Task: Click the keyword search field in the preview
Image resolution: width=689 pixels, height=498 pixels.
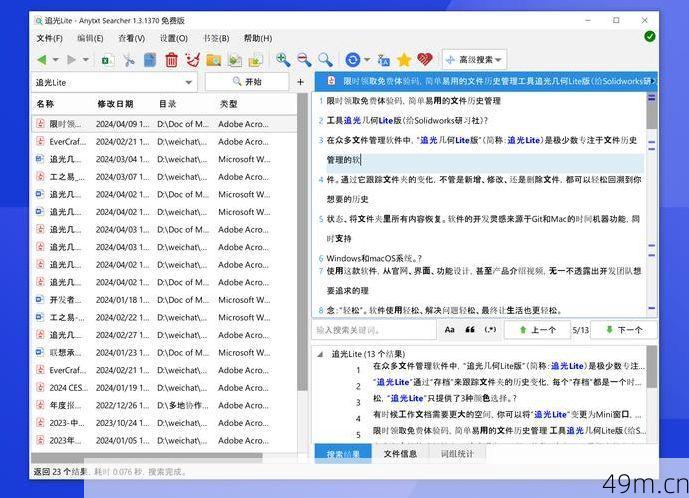Action: click(x=375, y=330)
